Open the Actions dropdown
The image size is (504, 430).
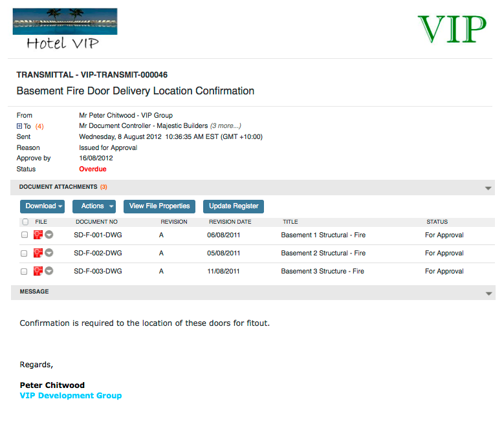pyautogui.click(x=94, y=206)
